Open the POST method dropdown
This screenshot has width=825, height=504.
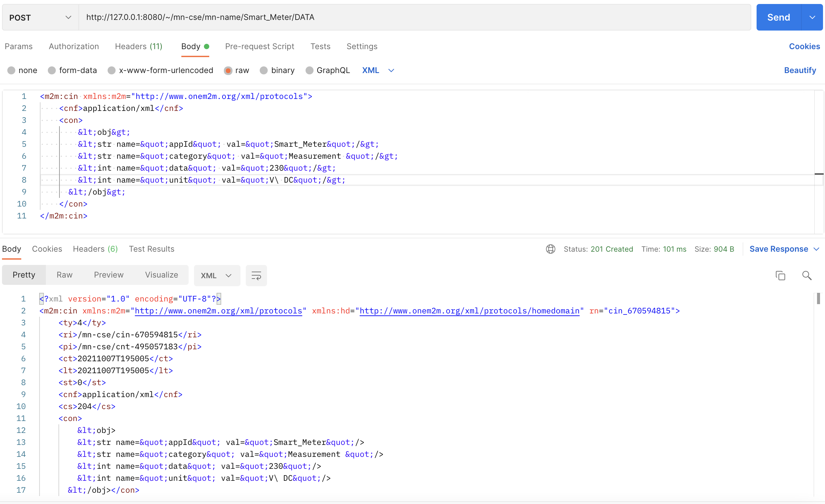pos(40,17)
